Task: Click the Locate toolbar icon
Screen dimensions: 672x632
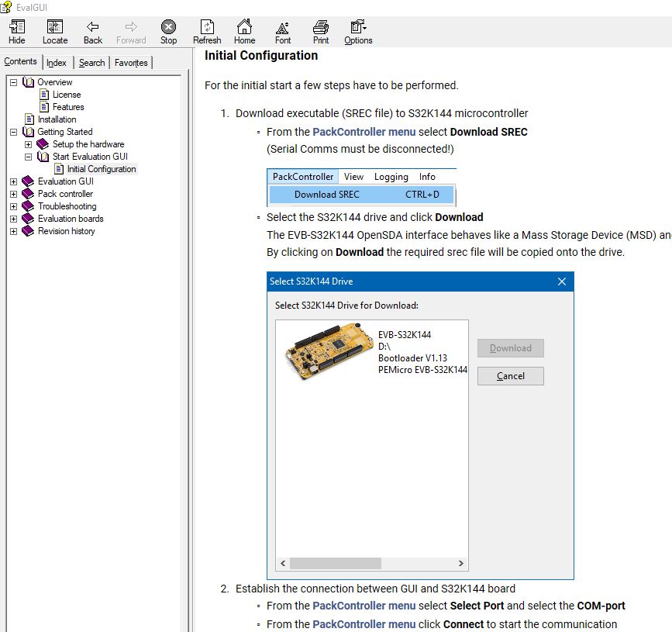Action: click(54, 32)
